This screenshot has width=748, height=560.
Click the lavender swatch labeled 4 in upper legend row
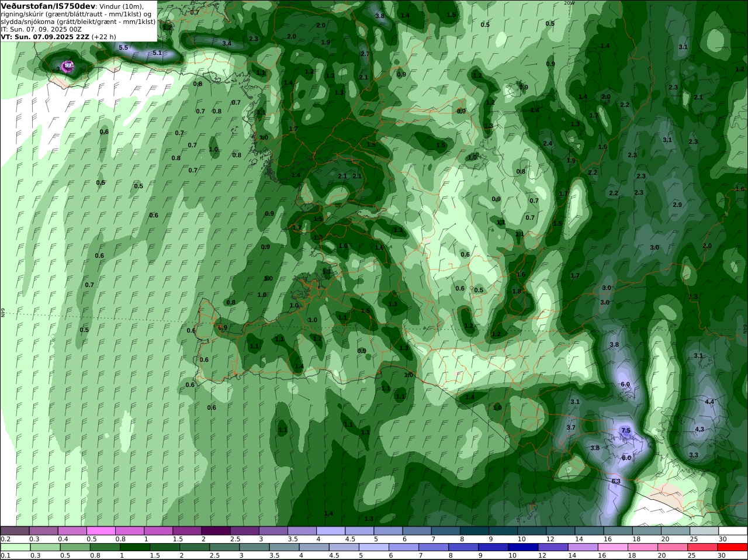(331, 531)
